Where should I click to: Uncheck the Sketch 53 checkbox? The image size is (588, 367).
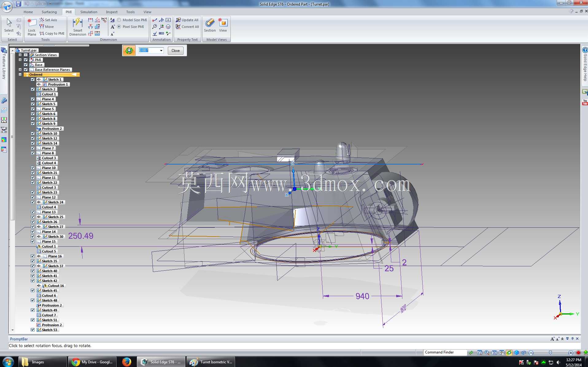pyautogui.click(x=33, y=330)
